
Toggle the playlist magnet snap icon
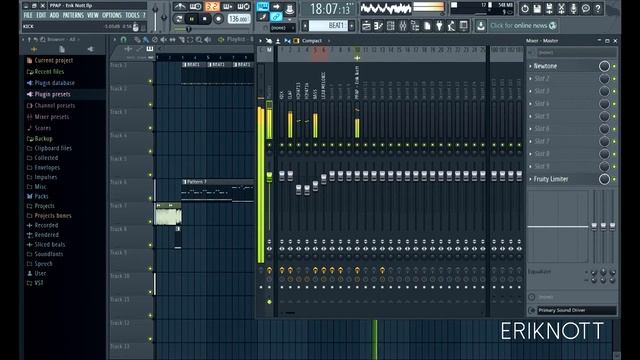(123, 40)
